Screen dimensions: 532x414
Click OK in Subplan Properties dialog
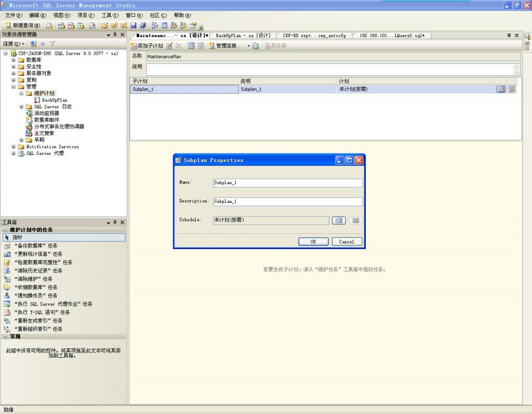313,241
